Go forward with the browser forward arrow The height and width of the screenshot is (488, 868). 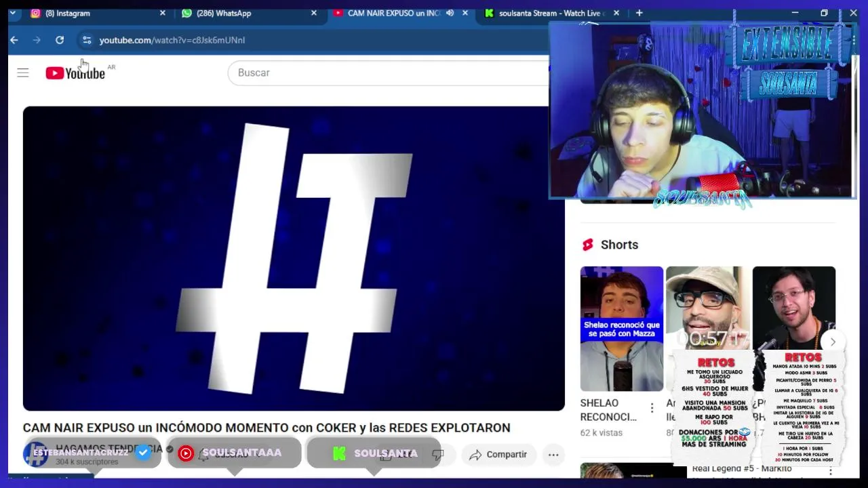pyautogui.click(x=37, y=40)
